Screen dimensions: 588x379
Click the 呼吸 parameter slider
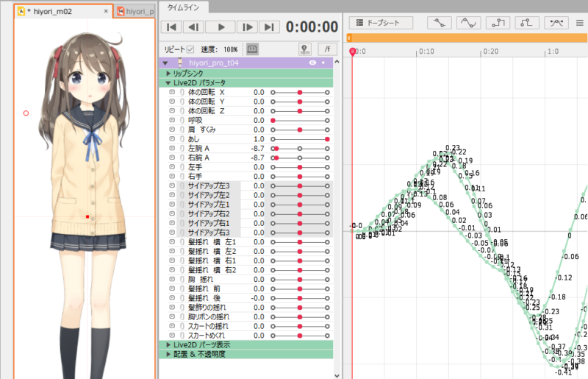coord(300,120)
